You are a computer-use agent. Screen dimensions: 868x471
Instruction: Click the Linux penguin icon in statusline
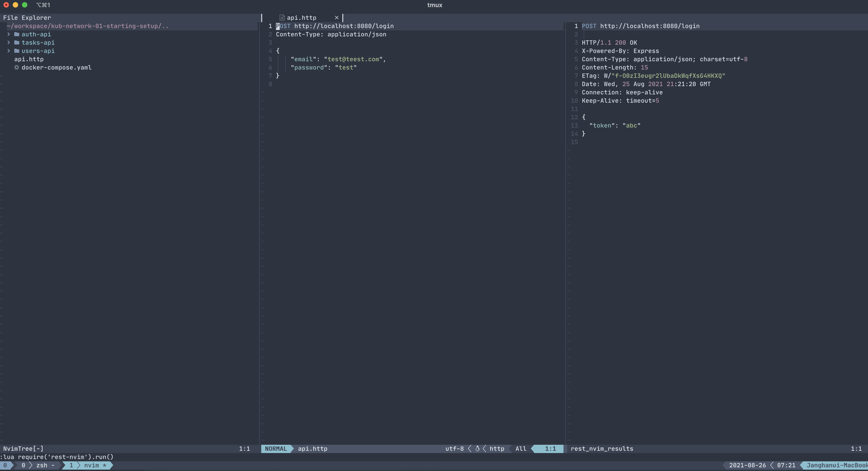(x=477, y=449)
